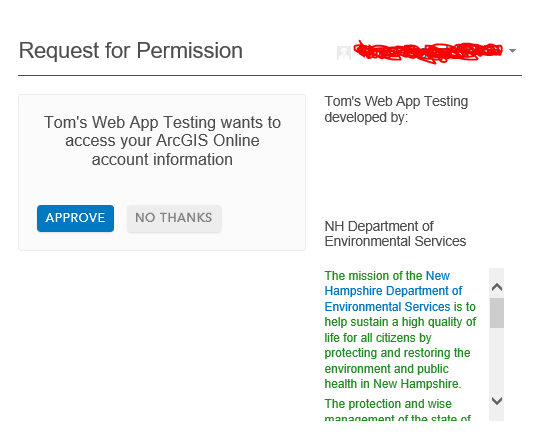This screenshot has height=444, width=539.
Task: Click the Request for Permission heading
Action: coord(131,51)
